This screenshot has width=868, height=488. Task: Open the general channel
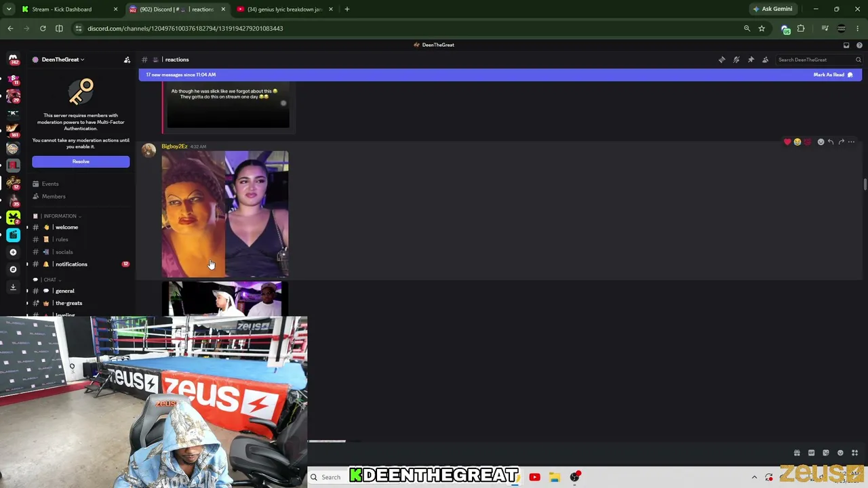click(x=80, y=291)
